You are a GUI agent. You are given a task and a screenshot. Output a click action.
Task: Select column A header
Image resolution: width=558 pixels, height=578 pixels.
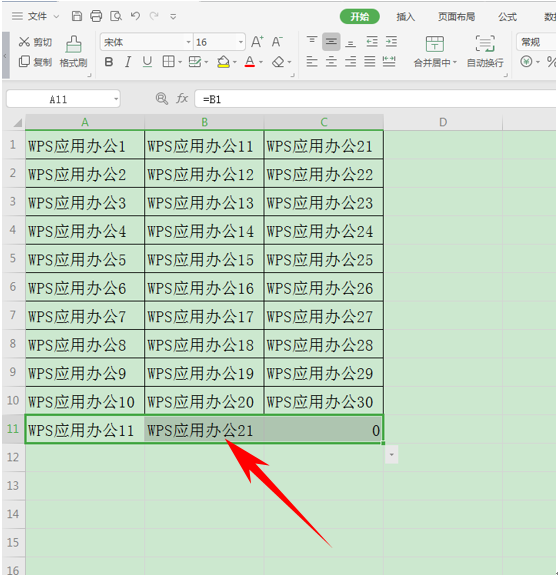click(x=85, y=122)
